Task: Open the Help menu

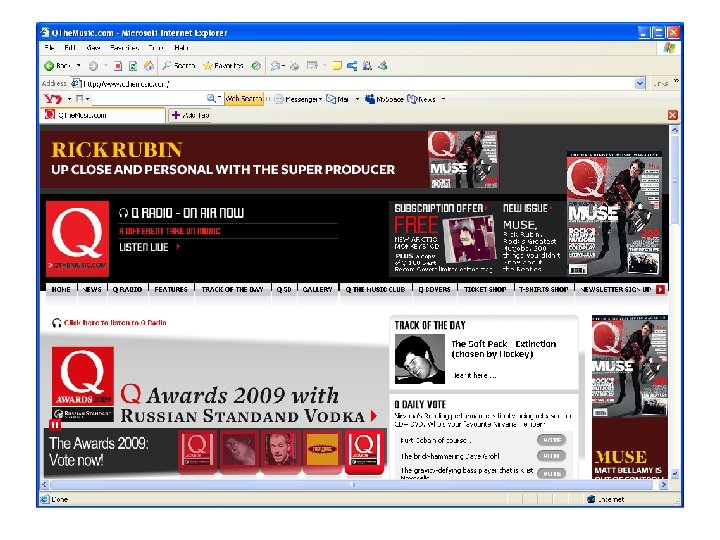Action: [181, 48]
